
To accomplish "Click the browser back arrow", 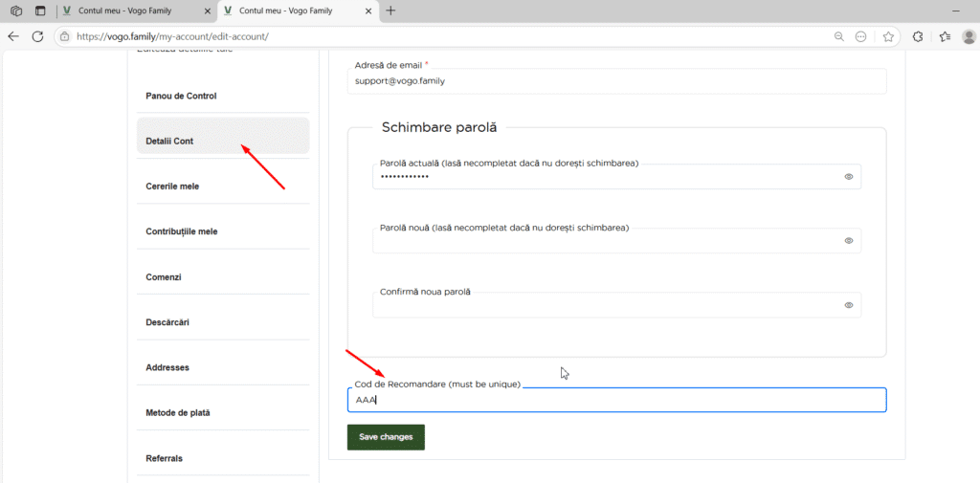I will [x=13, y=36].
